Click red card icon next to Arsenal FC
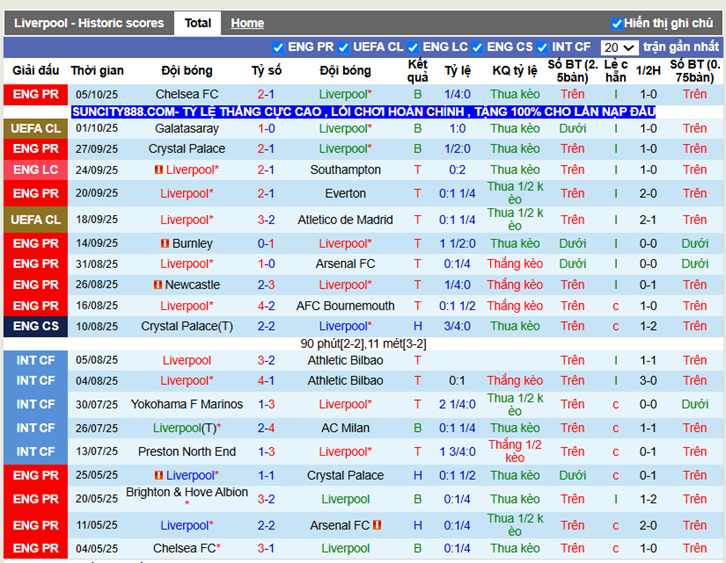The width and height of the screenshot is (726, 563). pyautogui.click(x=377, y=525)
